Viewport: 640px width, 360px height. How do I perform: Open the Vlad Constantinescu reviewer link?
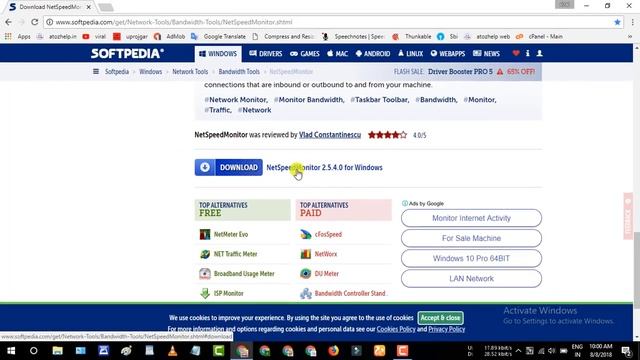tap(330, 135)
